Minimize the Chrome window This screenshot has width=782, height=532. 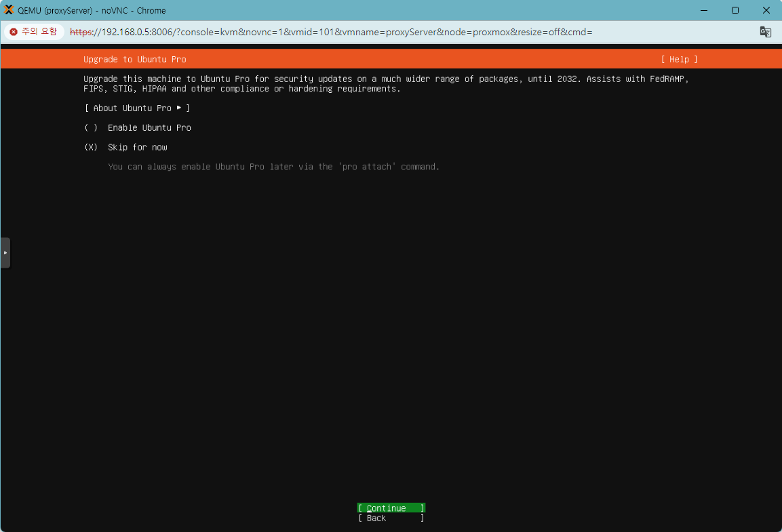[704, 10]
